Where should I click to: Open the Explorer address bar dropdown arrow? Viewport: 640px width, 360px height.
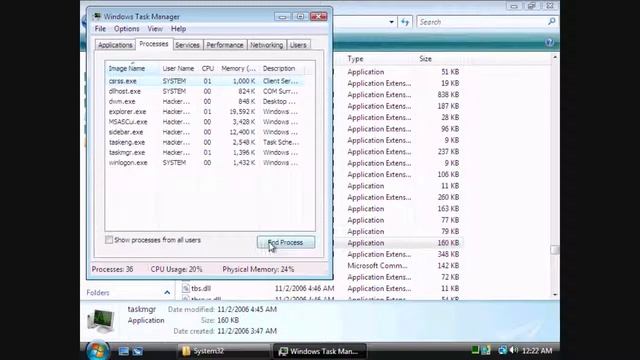point(391,22)
